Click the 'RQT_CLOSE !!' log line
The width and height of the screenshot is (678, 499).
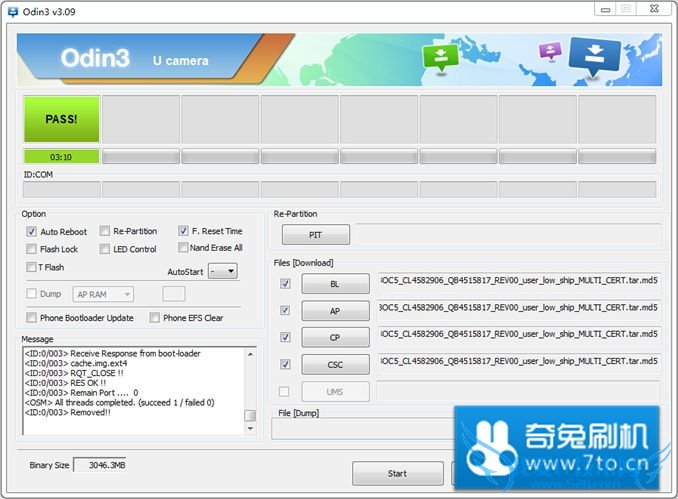74,373
